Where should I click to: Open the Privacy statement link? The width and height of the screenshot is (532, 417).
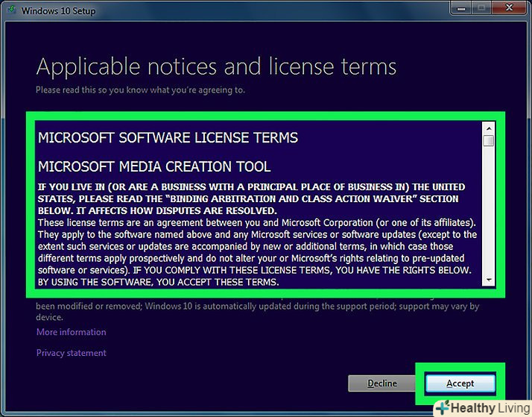[72, 353]
